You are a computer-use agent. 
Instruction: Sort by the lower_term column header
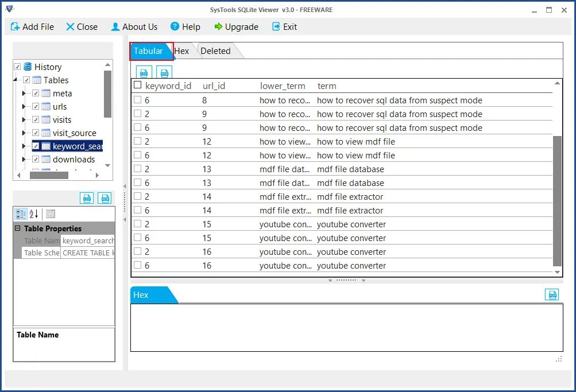(x=283, y=86)
